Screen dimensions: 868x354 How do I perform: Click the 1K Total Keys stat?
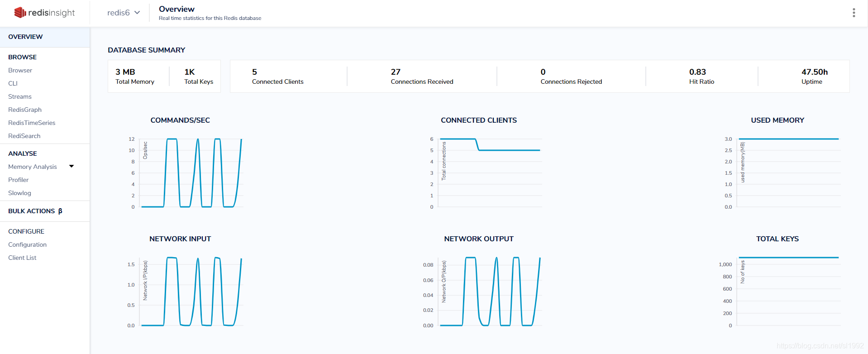pos(199,76)
